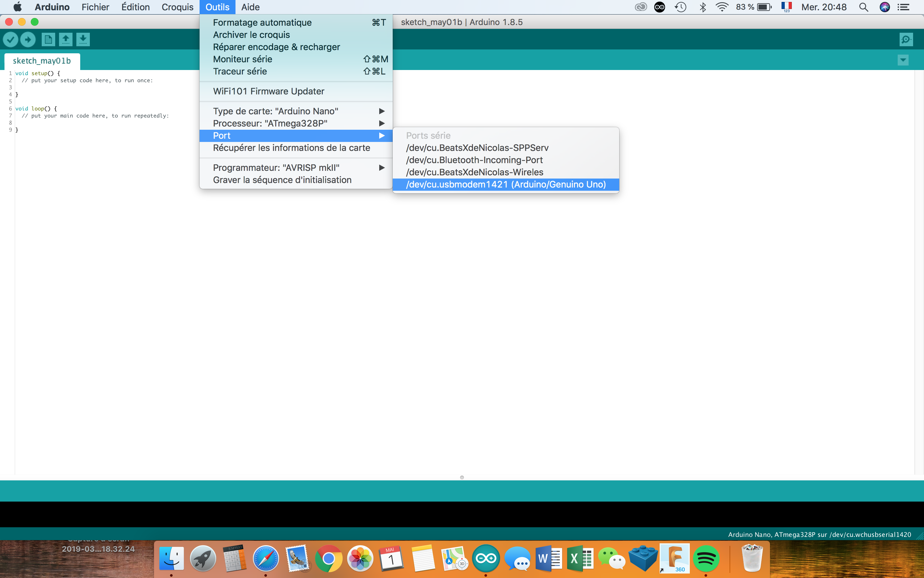Select port /dev/cu.usbmodem1421 (Arduino/Genuino Uno)
This screenshot has width=924, height=578.
pos(506,185)
